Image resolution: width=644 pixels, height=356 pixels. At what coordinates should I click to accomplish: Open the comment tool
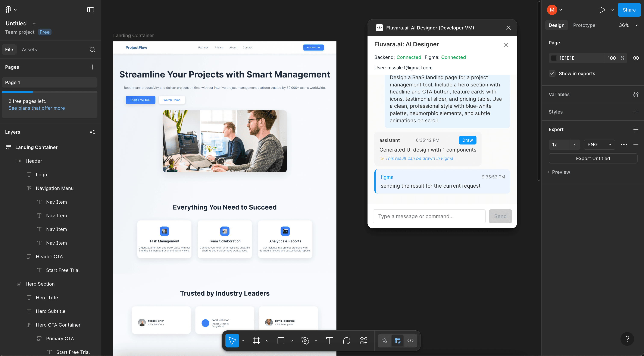(347, 340)
